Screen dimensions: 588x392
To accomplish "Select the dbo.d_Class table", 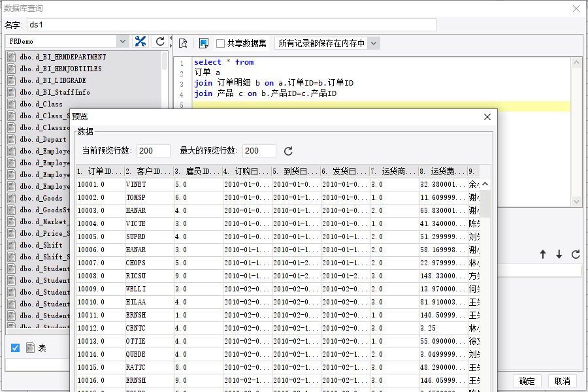I will coord(41,104).
